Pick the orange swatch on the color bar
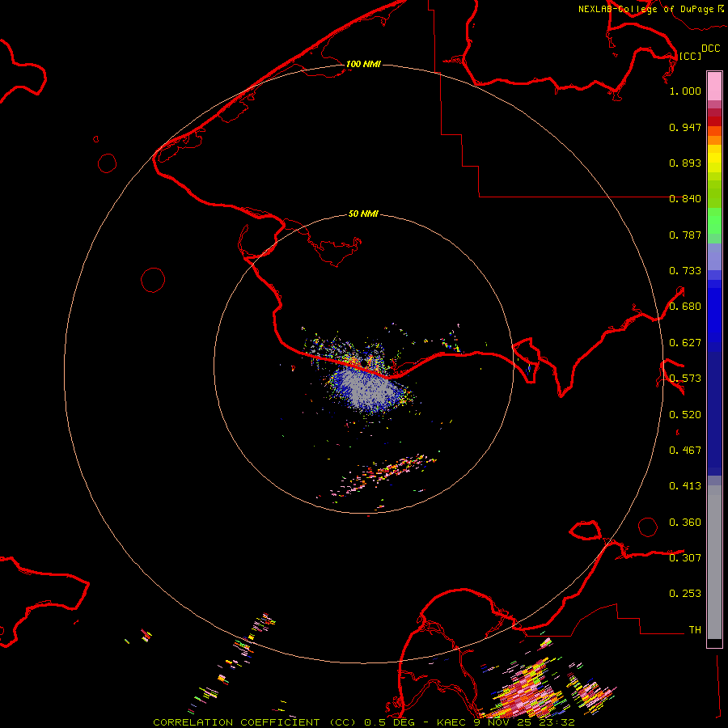 click(714, 140)
